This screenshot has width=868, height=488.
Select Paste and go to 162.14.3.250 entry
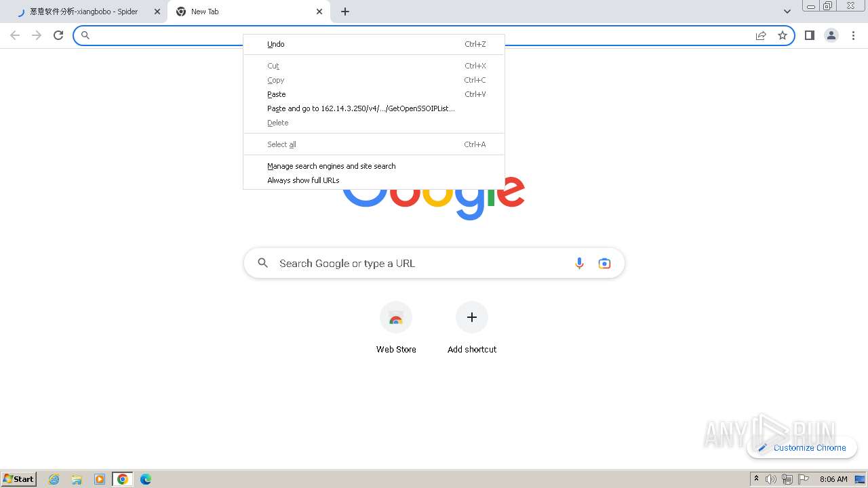pyautogui.click(x=374, y=108)
